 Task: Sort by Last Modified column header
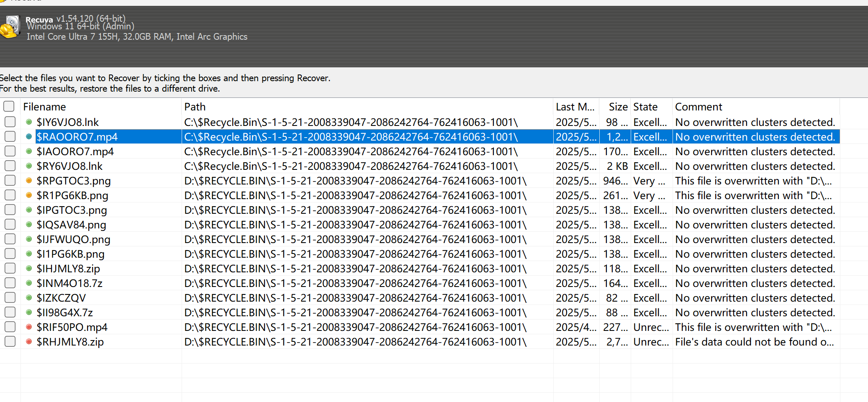click(x=575, y=107)
